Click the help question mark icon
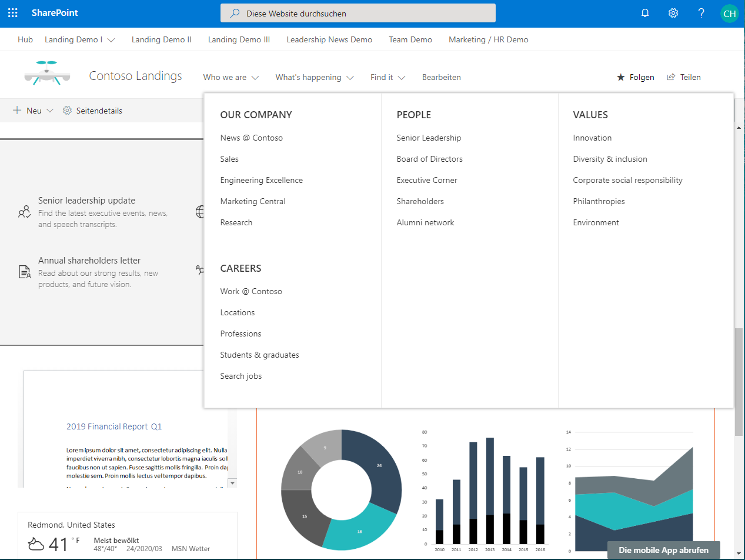The height and width of the screenshot is (560, 745). 701,13
